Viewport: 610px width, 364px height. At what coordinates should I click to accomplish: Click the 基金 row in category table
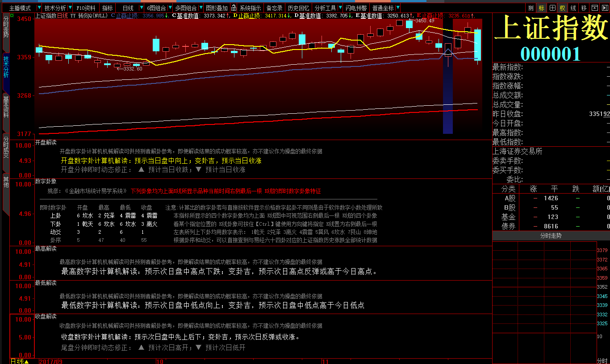coord(551,217)
